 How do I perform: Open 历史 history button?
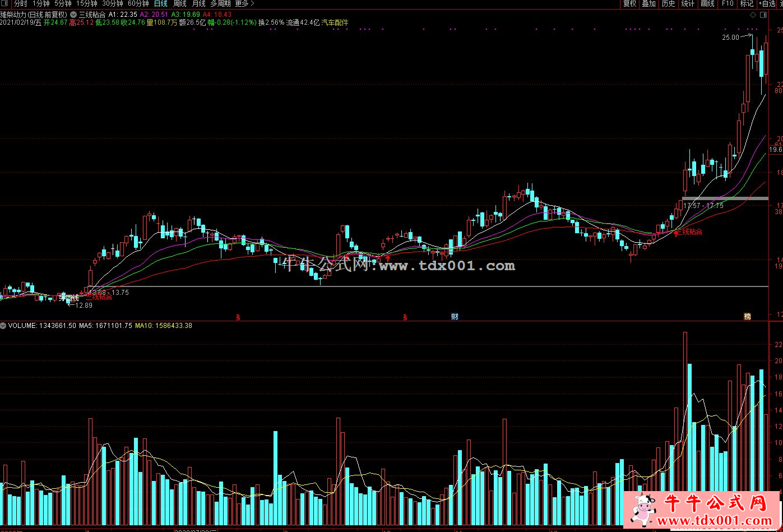click(x=668, y=3)
